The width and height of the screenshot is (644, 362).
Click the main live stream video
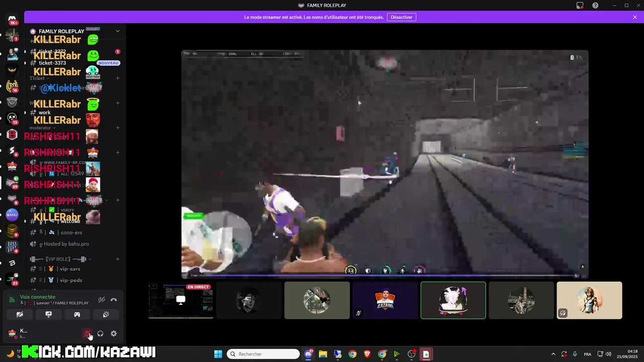point(385,164)
